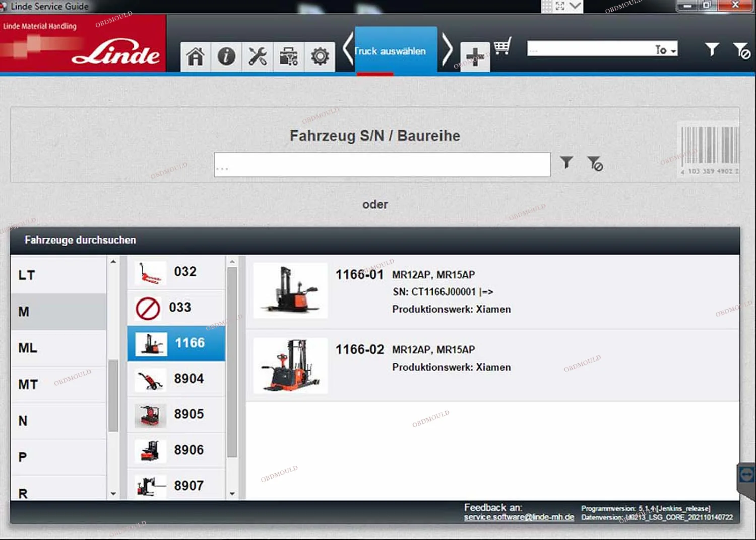Image resolution: width=756 pixels, height=540 pixels.
Task: Expand the To dropdown in search box
Action: [x=665, y=49]
